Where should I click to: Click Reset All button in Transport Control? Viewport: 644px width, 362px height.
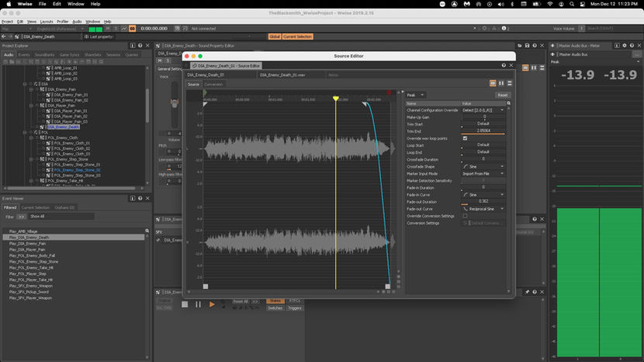pyautogui.click(x=241, y=301)
